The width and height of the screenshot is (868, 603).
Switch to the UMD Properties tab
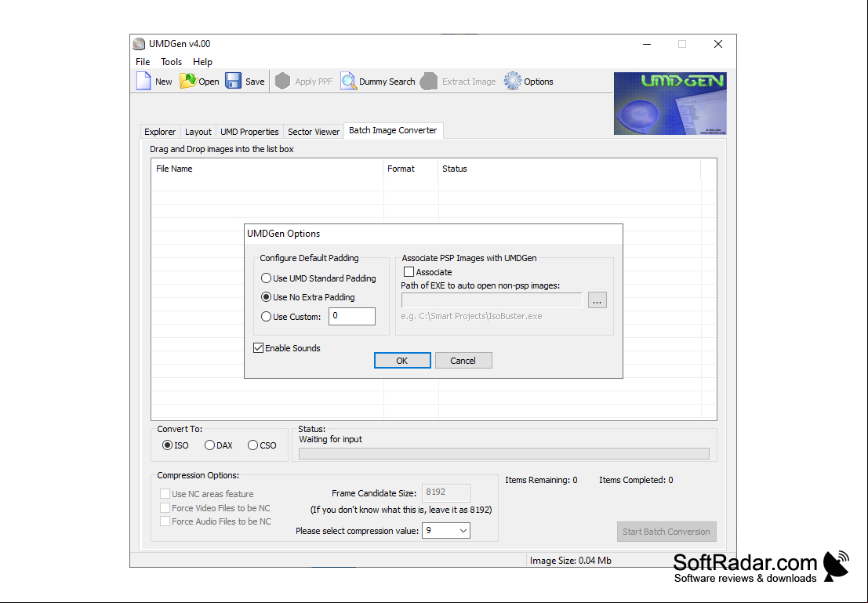[249, 132]
